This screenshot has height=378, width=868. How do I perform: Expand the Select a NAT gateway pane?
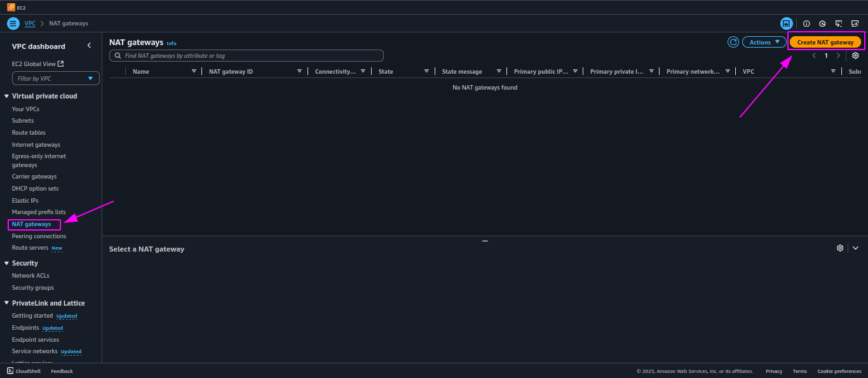tap(855, 248)
